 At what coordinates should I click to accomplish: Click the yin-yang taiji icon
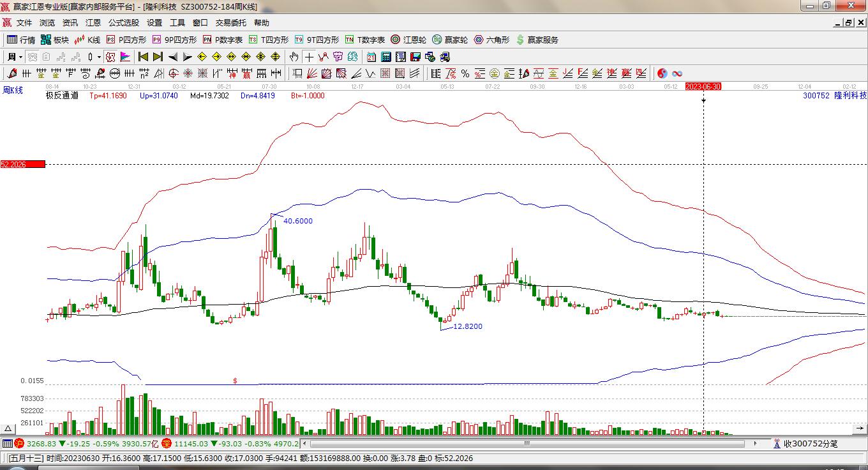point(662,73)
